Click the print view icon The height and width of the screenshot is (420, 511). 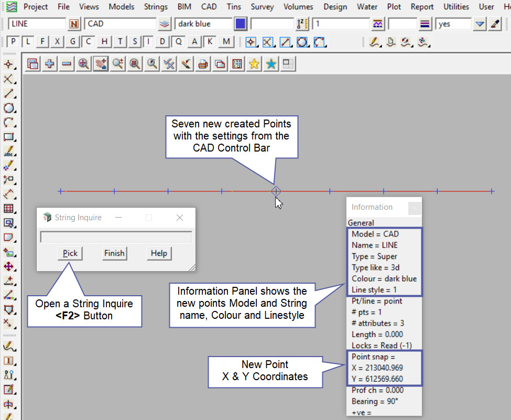point(203,64)
